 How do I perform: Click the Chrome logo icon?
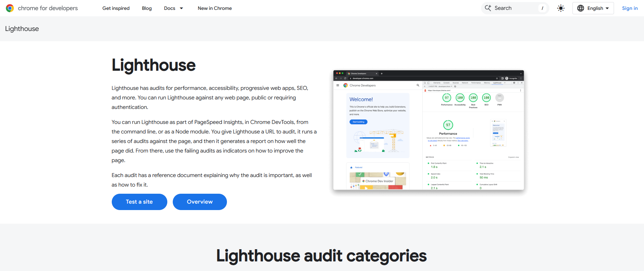10,8
